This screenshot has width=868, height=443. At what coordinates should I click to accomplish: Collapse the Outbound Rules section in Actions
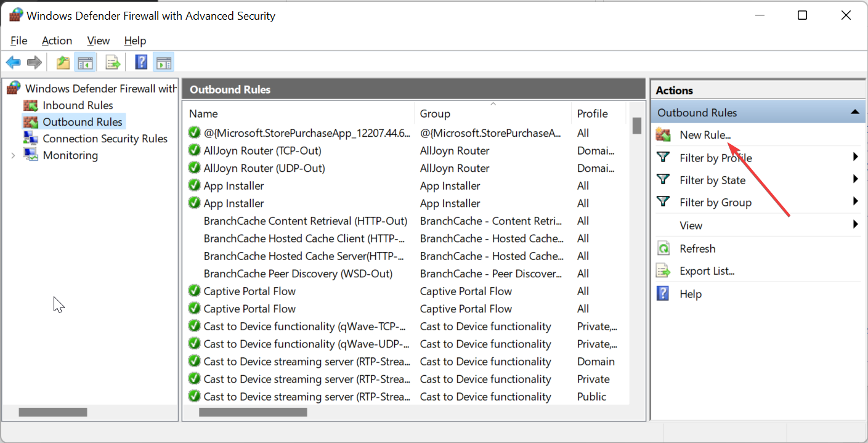(x=854, y=112)
